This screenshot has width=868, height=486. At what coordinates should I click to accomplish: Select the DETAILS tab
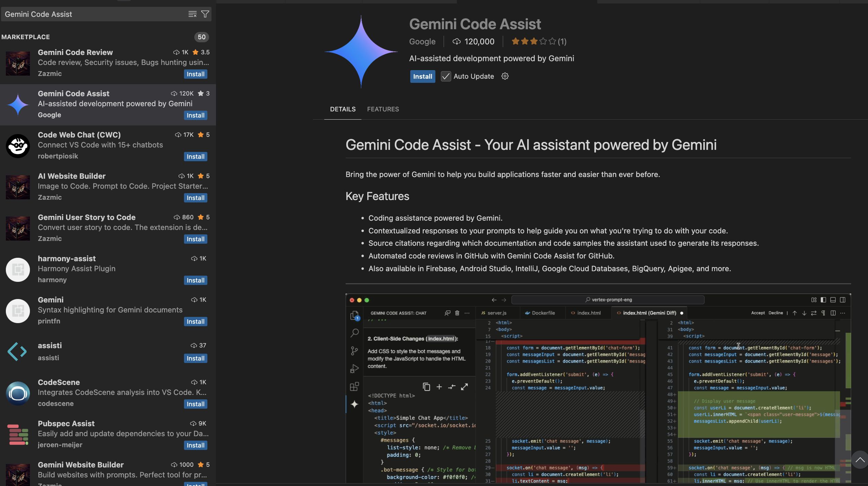click(343, 109)
